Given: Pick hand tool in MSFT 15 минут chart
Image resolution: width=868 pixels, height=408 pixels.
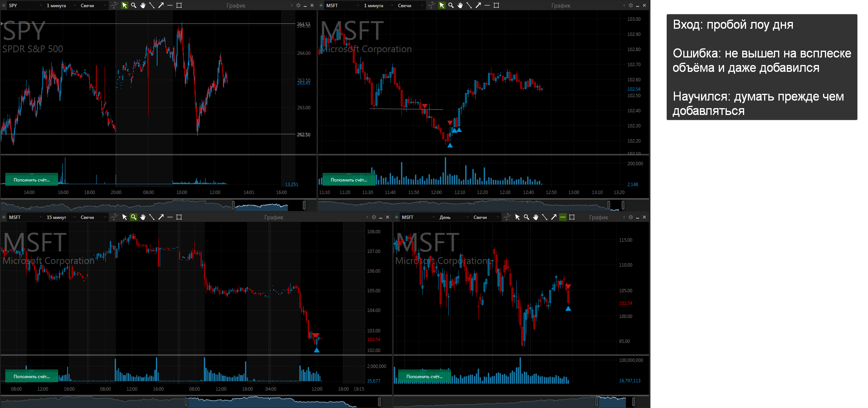Looking at the screenshot, I should tap(143, 217).
